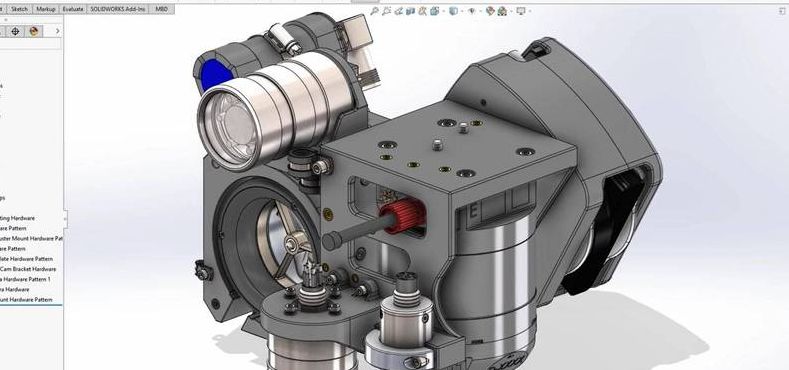Open the Apply Scene dropdown arrow
Image resolution: width=789 pixels, height=370 pixels.
[x=511, y=11]
